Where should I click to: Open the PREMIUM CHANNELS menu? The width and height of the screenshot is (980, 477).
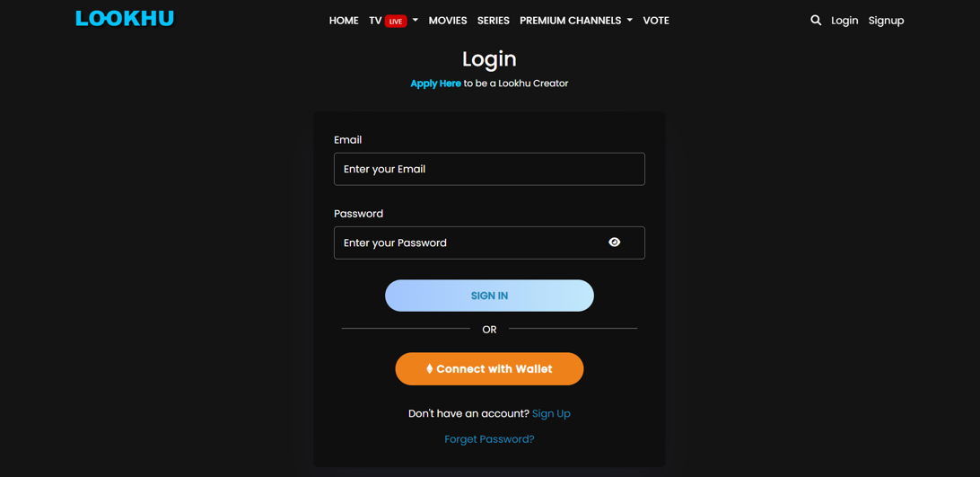[570, 21]
